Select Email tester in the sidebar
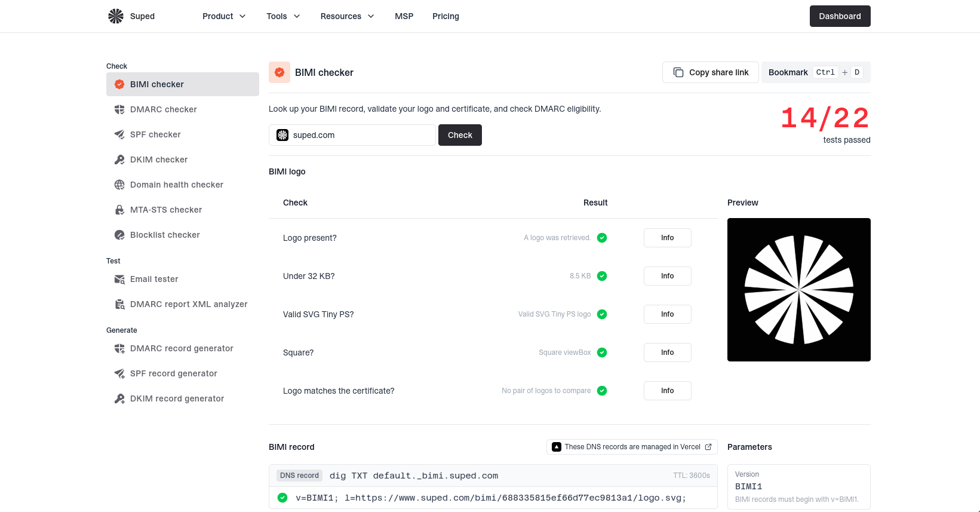This screenshot has width=980, height=512. (x=183, y=279)
